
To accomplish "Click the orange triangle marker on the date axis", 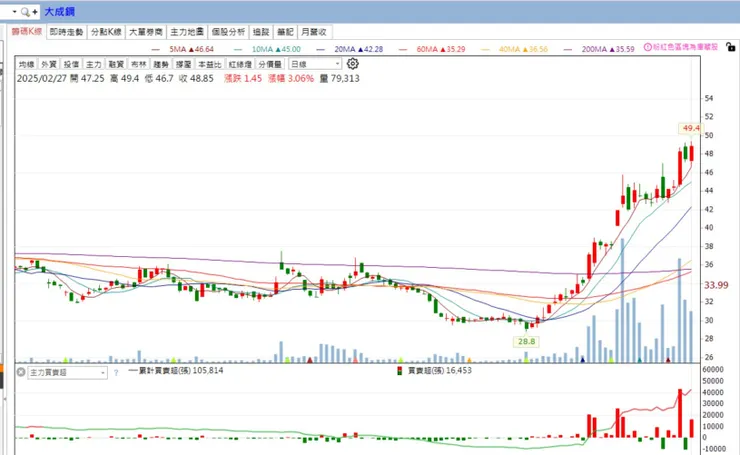I will click(469, 360).
